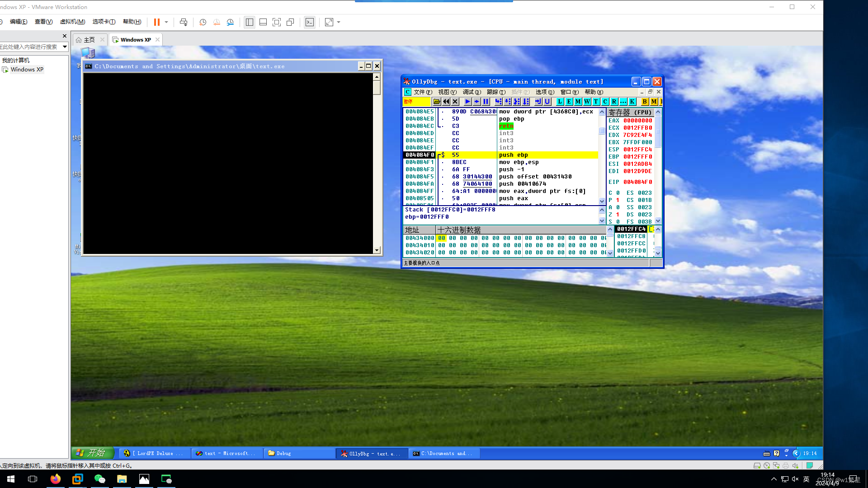This screenshot has height=488, width=868.
Task: Open Firefox from Windows taskbar
Action: point(56,479)
